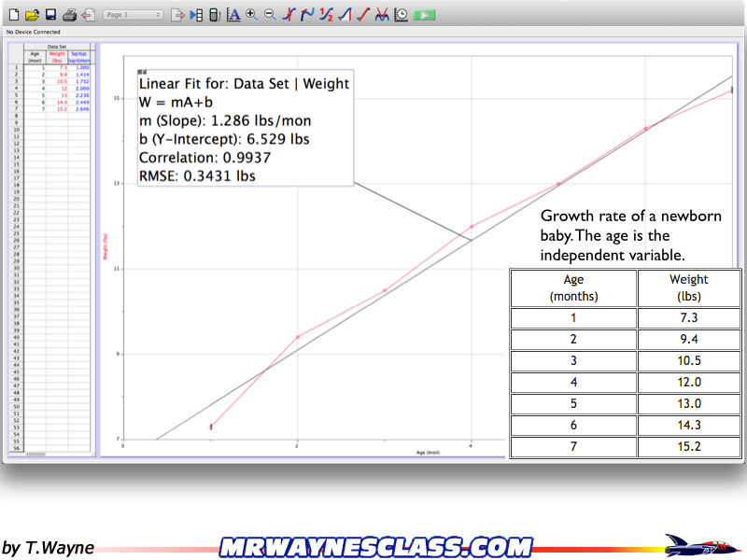Print the current graph page
The image size is (747, 560).
pos(68,14)
